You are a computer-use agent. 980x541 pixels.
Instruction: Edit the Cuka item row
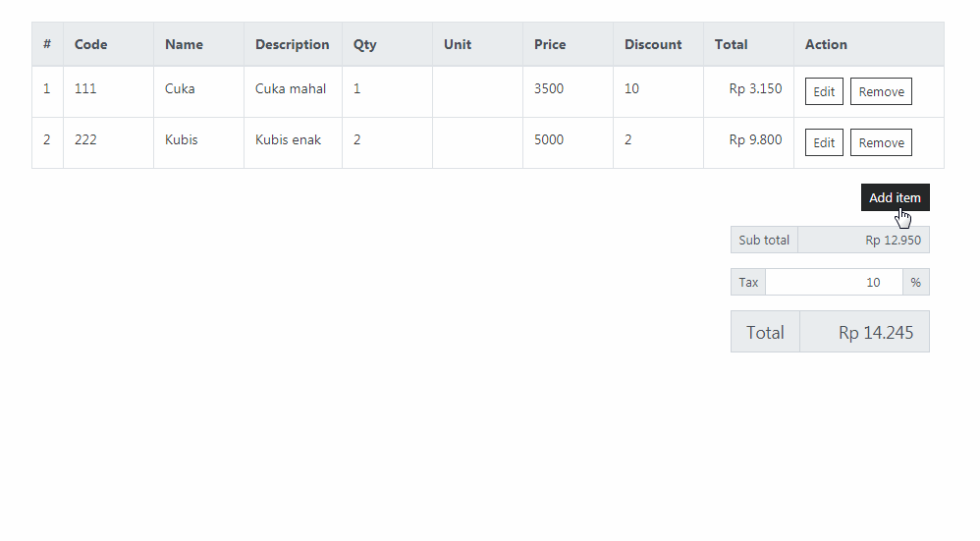click(x=824, y=91)
